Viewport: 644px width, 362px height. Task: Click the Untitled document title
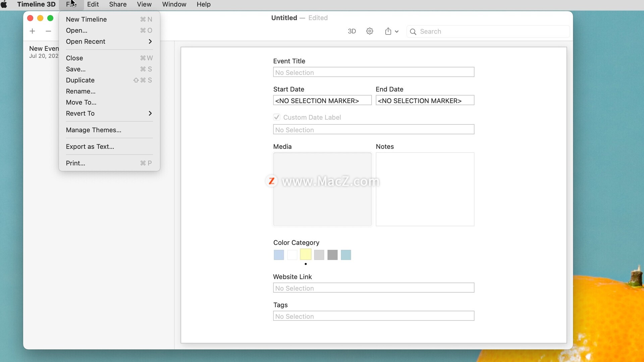(284, 18)
